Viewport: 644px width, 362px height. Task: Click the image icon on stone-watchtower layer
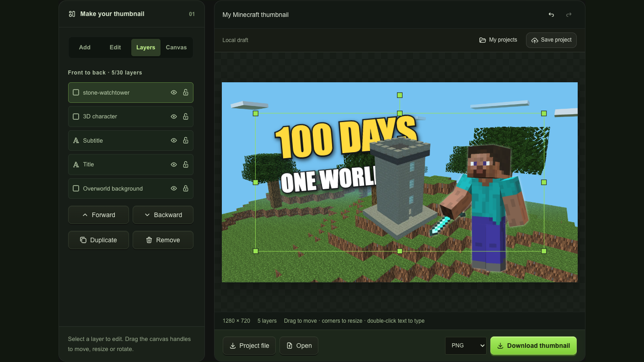[x=76, y=92]
